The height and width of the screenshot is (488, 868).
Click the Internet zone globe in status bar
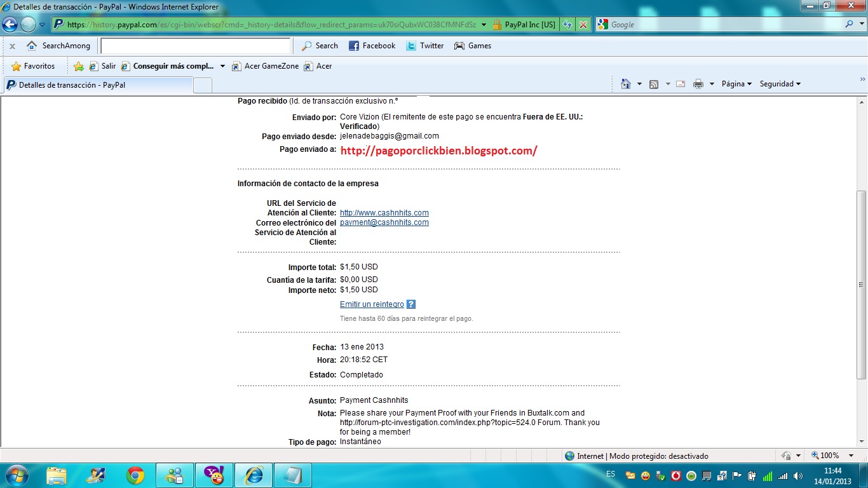coord(570,456)
